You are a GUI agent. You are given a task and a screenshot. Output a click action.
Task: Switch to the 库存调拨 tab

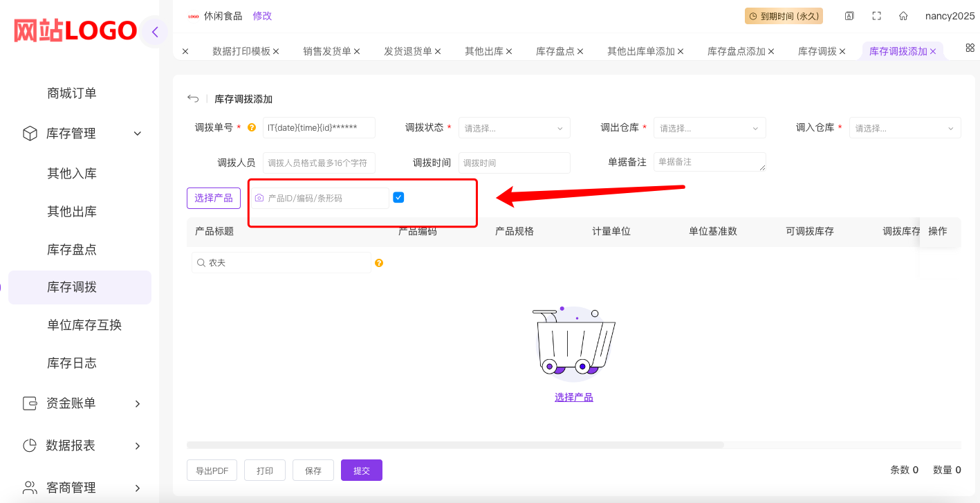point(817,51)
